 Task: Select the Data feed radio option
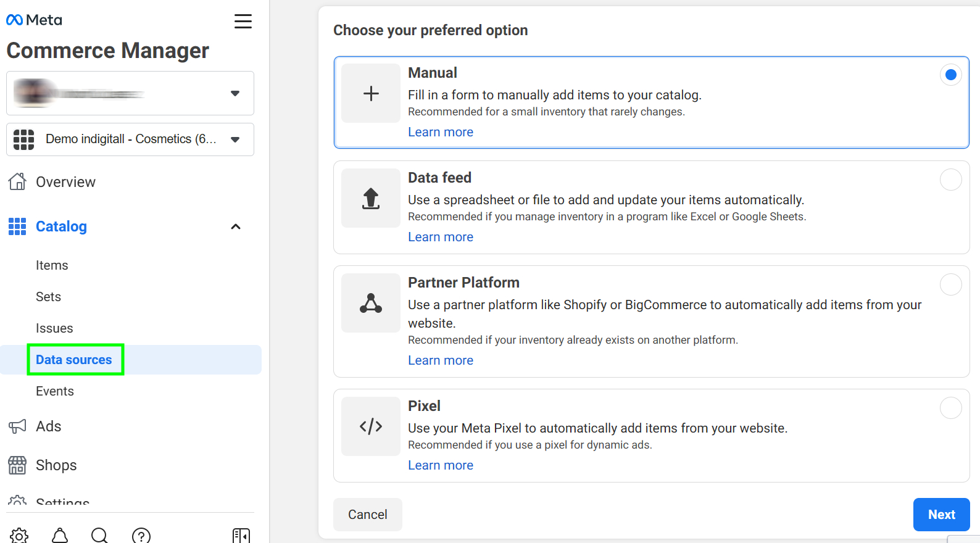point(950,180)
